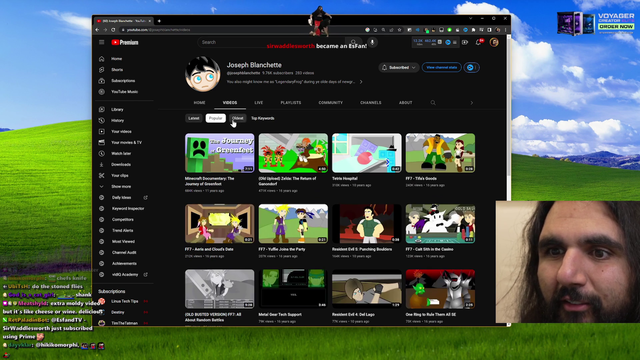This screenshot has width=640, height=360.
Task: Open a new browser tab
Action: point(159,21)
